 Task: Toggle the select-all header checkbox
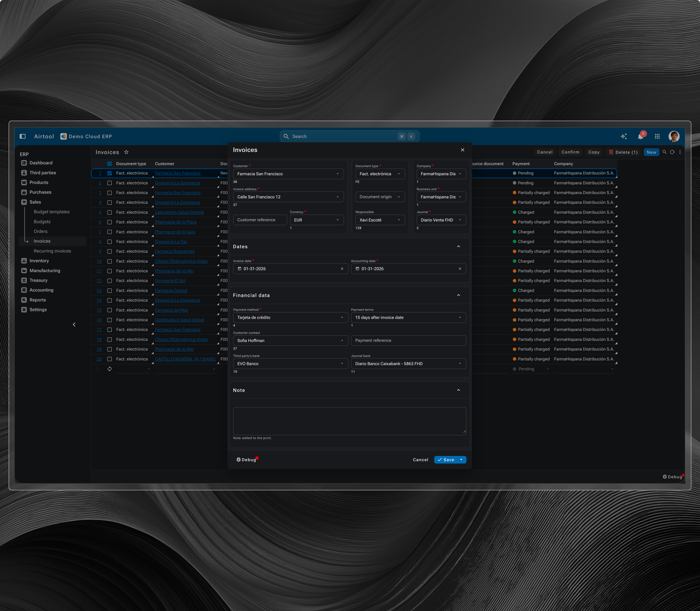110,164
